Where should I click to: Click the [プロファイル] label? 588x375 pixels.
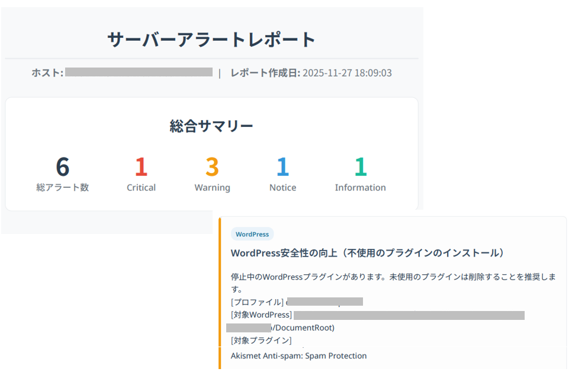[257, 302]
